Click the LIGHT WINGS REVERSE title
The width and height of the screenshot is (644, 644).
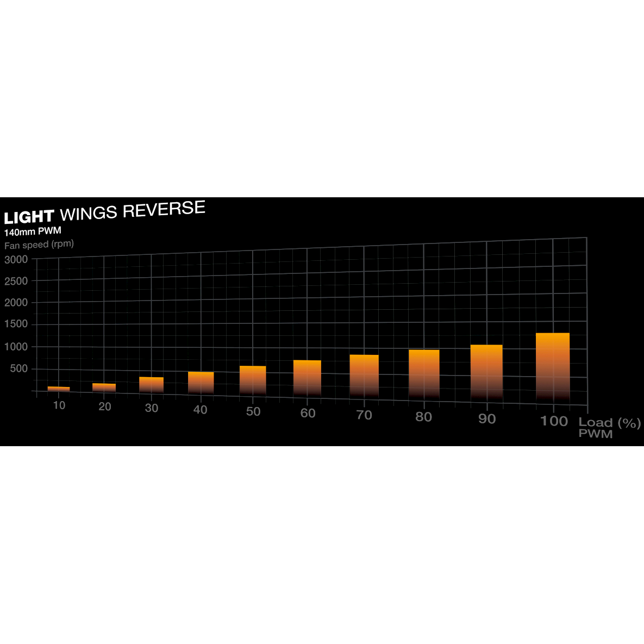[x=104, y=212]
